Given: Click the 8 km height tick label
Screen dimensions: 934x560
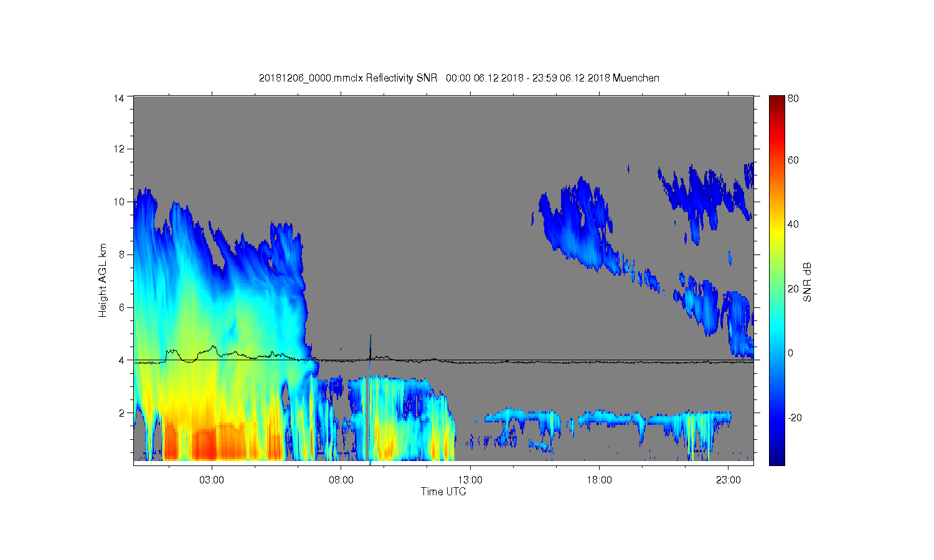Looking at the screenshot, I should coord(122,254).
